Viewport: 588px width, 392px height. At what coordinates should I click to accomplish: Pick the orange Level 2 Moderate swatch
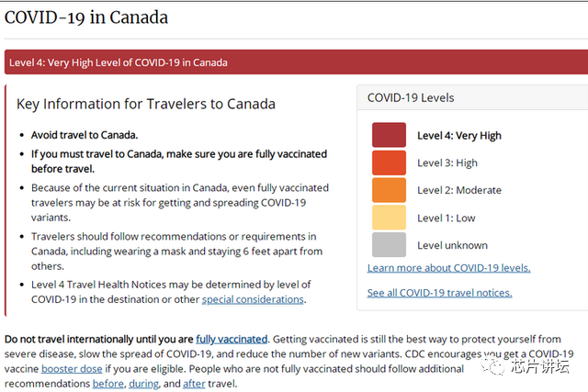[x=389, y=190]
